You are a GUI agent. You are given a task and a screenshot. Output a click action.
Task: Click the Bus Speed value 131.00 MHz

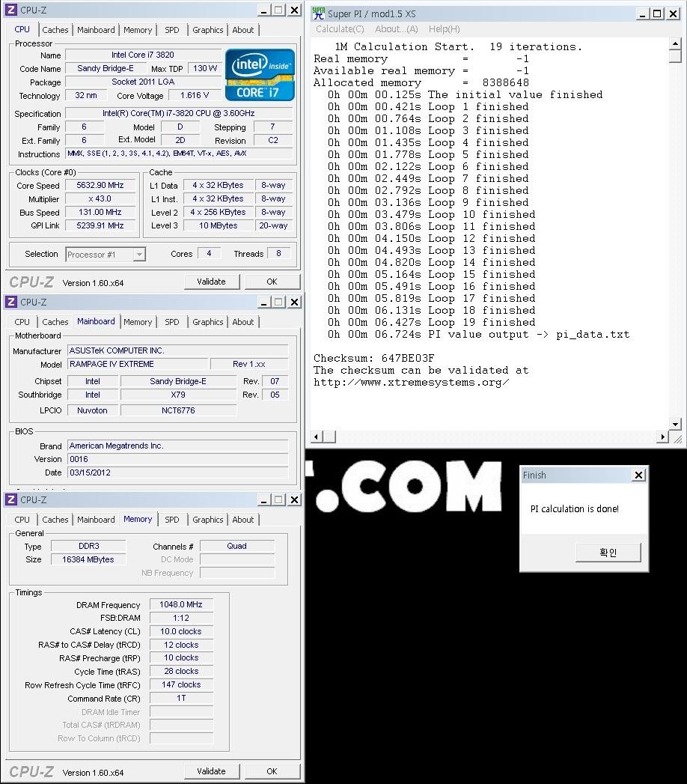pos(100,213)
